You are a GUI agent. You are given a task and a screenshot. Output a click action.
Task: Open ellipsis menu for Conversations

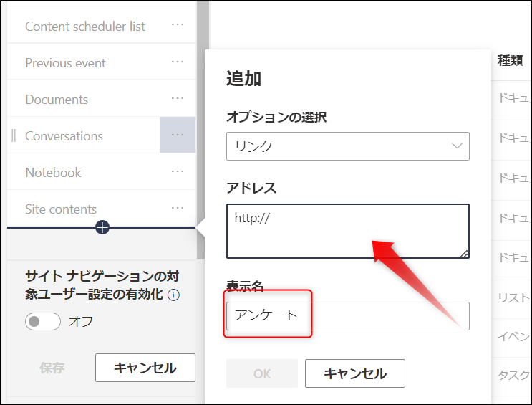point(178,135)
